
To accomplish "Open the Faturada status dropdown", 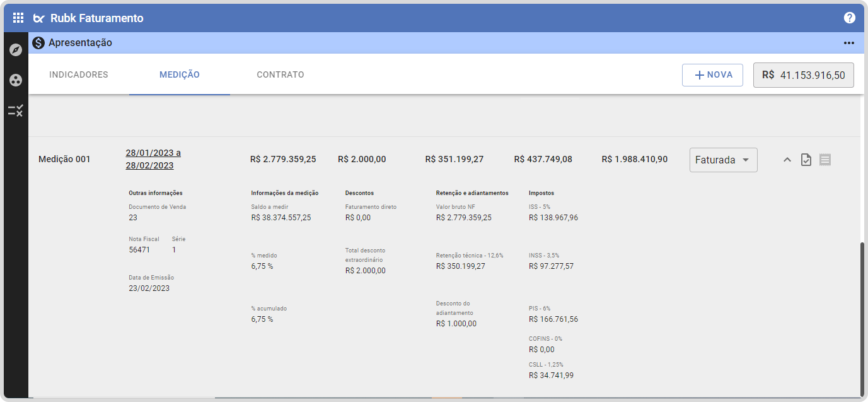I will click(x=724, y=160).
